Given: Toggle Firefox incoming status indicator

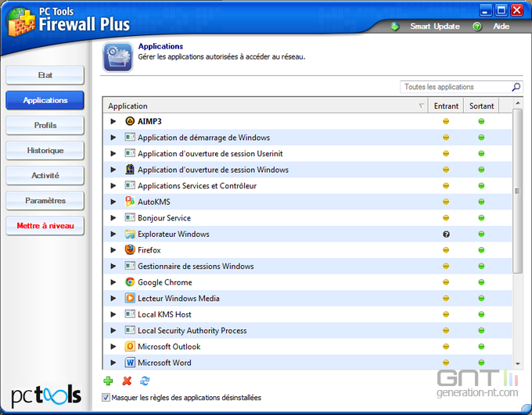Looking at the screenshot, I should pyautogui.click(x=446, y=250).
